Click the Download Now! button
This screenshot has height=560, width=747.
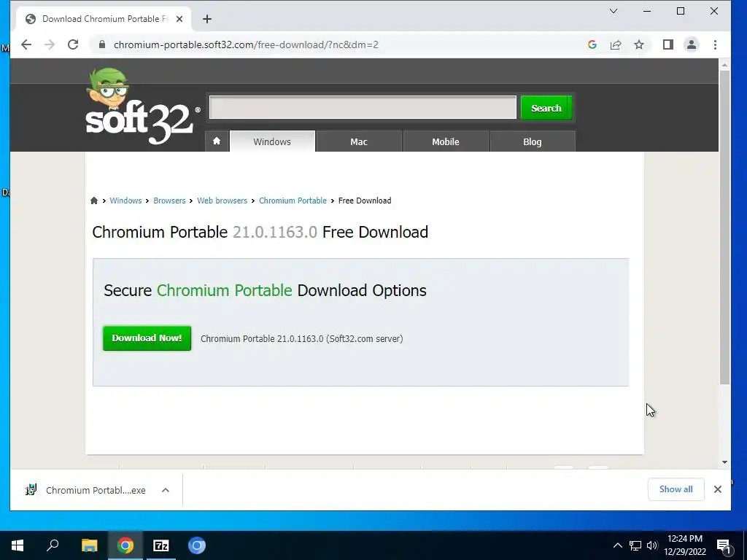[147, 338]
